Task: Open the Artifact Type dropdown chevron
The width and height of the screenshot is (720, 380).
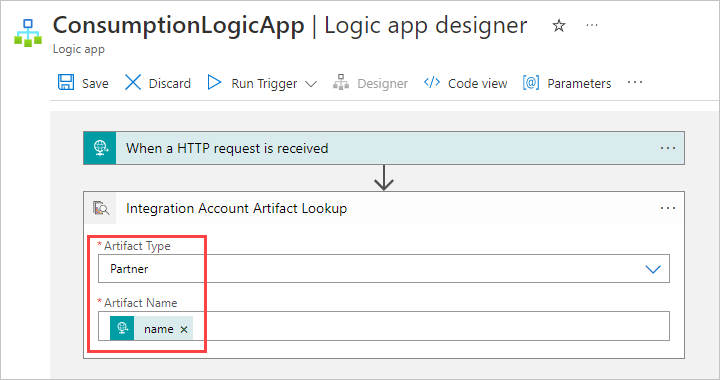Action: tap(653, 269)
